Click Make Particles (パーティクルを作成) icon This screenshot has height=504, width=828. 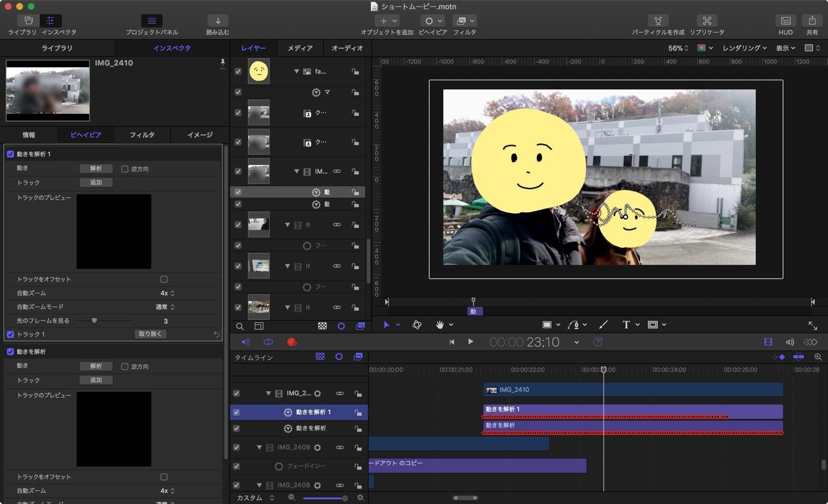(x=658, y=20)
